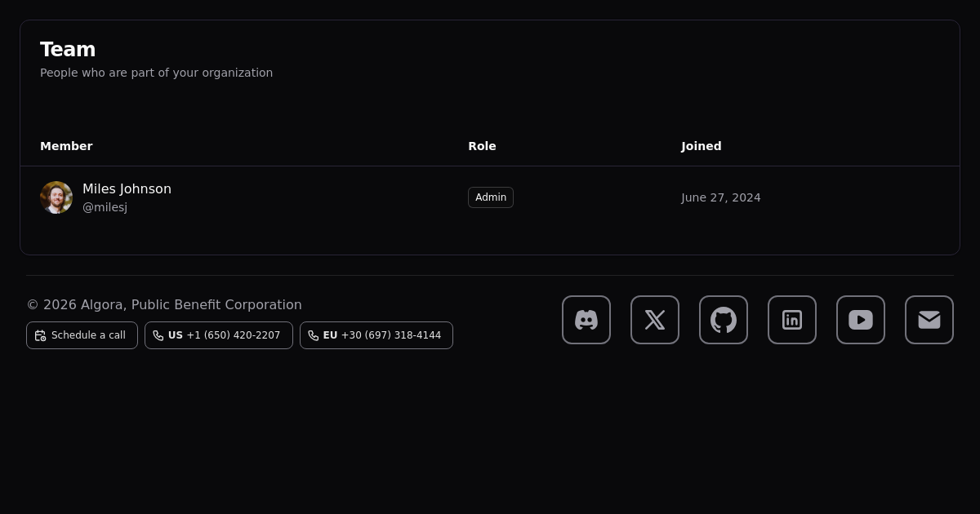Click the Role column header

pyautogui.click(x=482, y=146)
